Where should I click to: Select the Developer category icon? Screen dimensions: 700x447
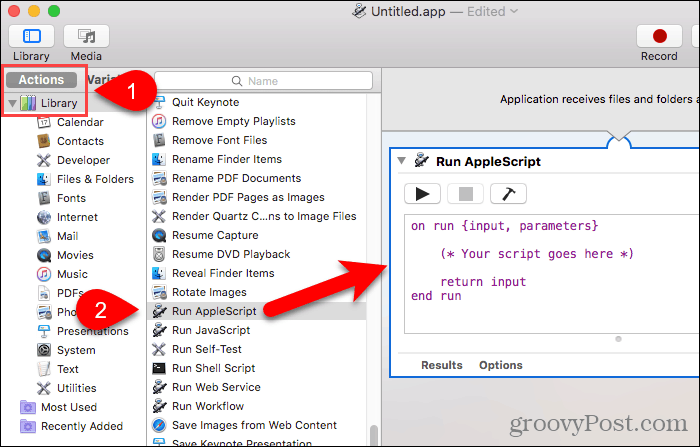44,160
